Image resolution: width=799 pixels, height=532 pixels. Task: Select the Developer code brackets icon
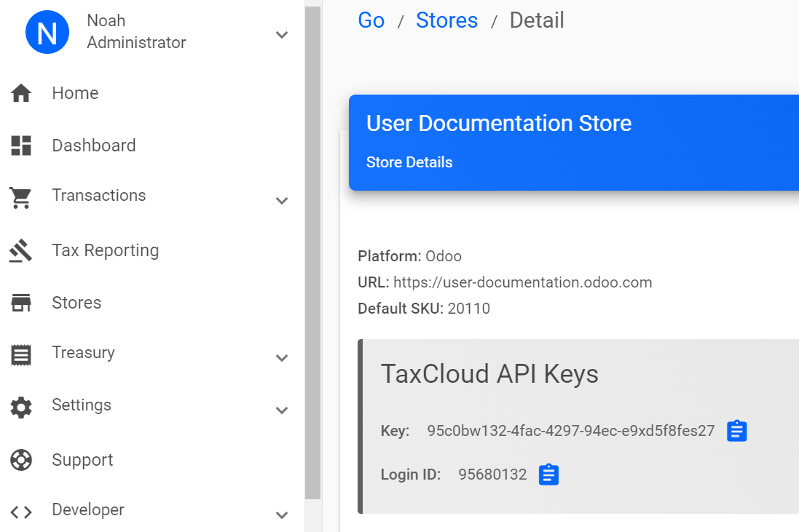click(x=21, y=512)
